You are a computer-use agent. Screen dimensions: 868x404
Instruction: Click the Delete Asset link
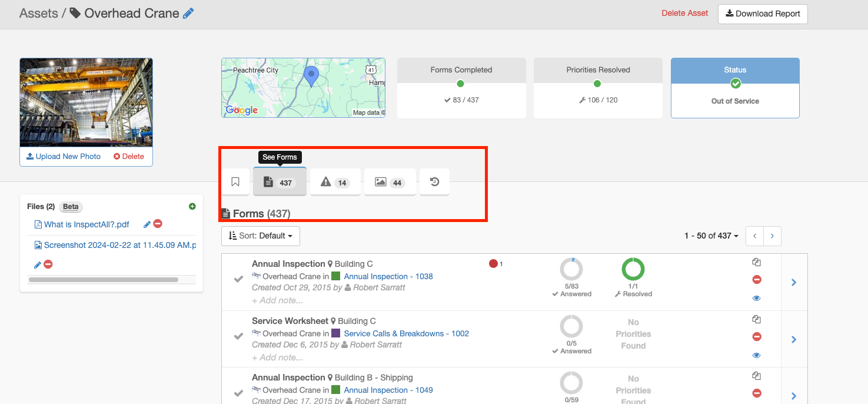(685, 13)
